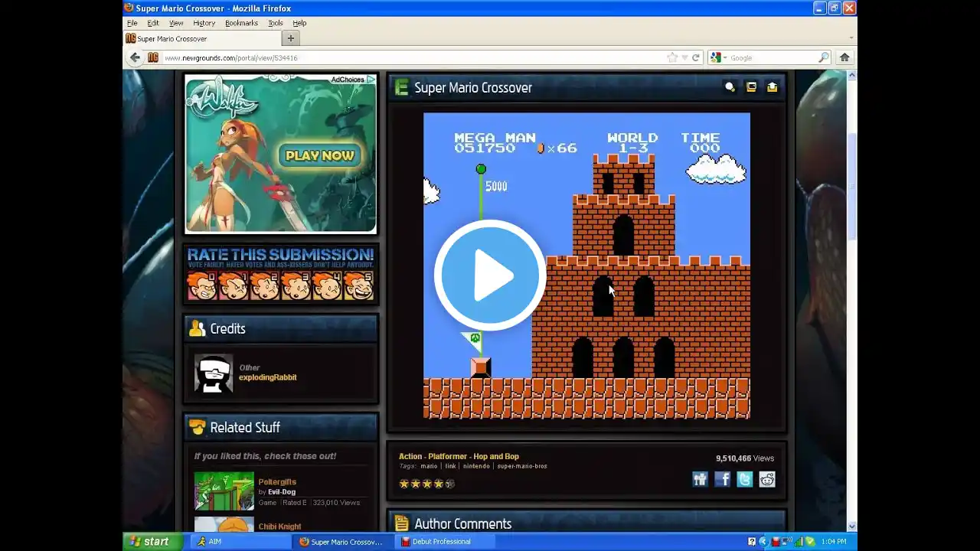
Task: Open a new tab with the plus button
Action: point(290,38)
